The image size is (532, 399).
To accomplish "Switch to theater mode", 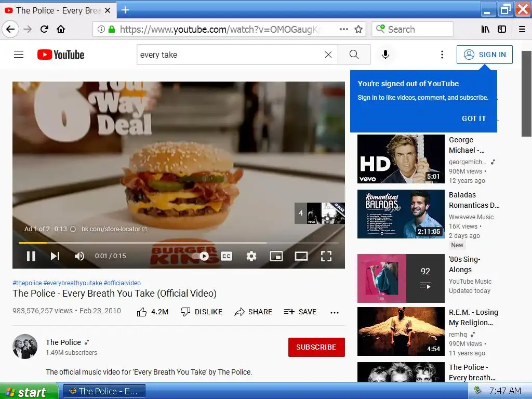I will pos(301,256).
